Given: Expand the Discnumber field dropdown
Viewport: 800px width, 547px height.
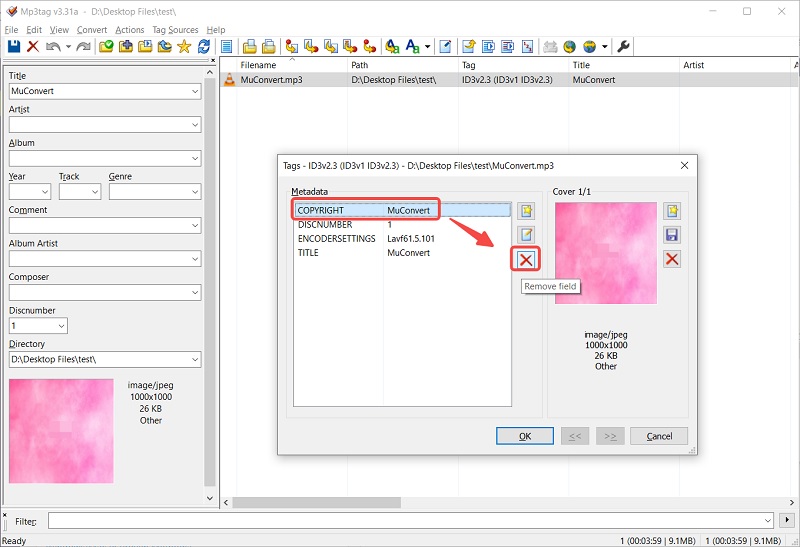Looking at the screenshot, I should (61, 326).
